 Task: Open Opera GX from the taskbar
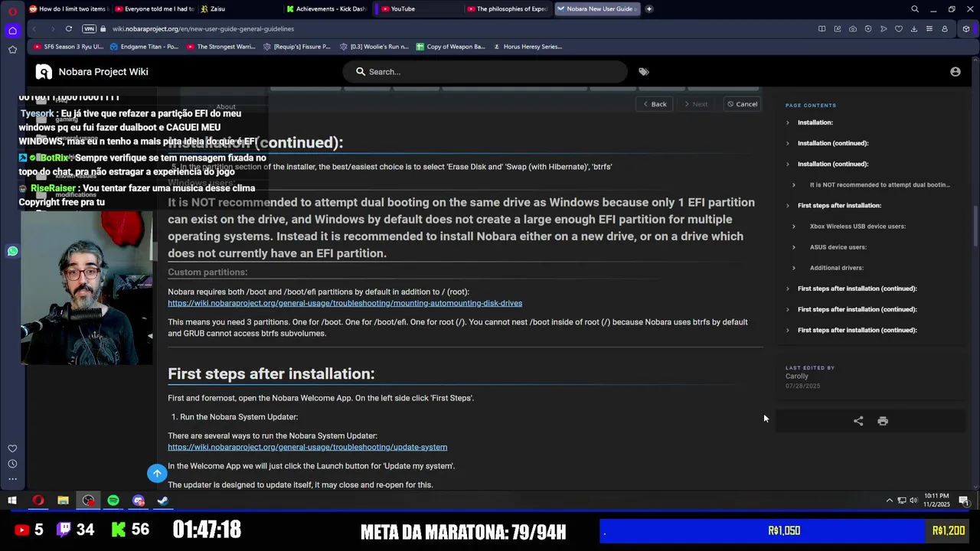click(38, 501)
